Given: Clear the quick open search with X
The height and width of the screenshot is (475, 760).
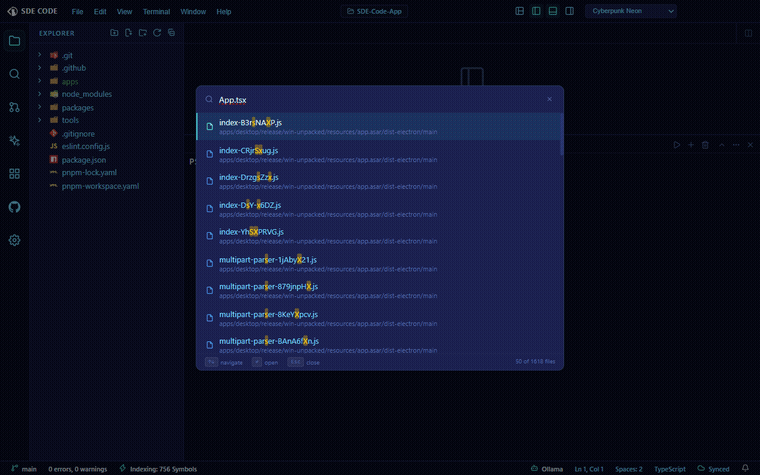Looking at the screenshot, I should click(550, 99).
